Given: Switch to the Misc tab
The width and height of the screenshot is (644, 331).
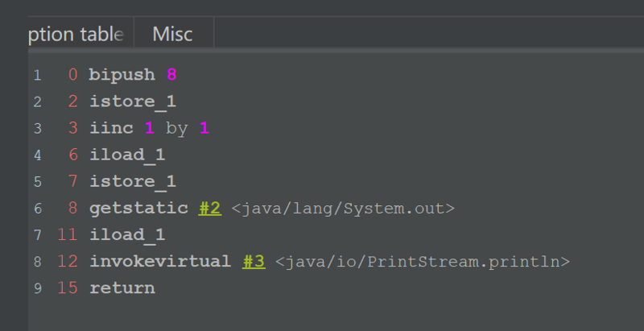Looking at the screenshot, I should click(173, 35).
